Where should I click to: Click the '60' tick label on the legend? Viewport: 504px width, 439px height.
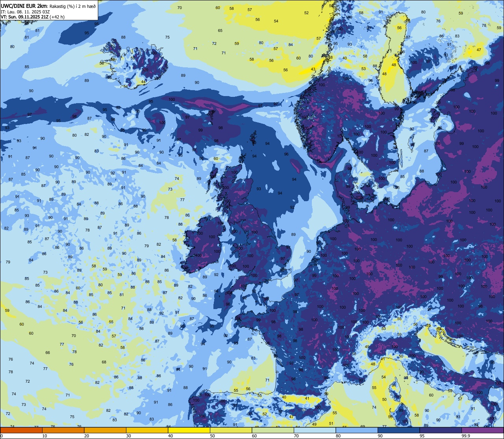254,436
